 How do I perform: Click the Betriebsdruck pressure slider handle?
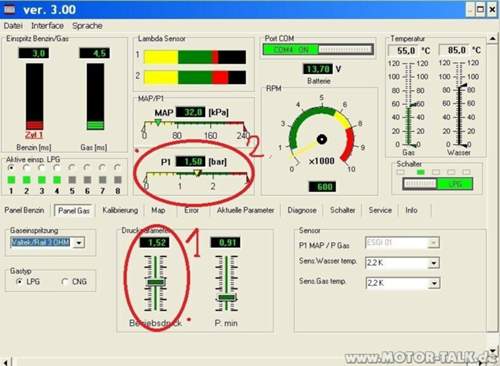point(156,283)
